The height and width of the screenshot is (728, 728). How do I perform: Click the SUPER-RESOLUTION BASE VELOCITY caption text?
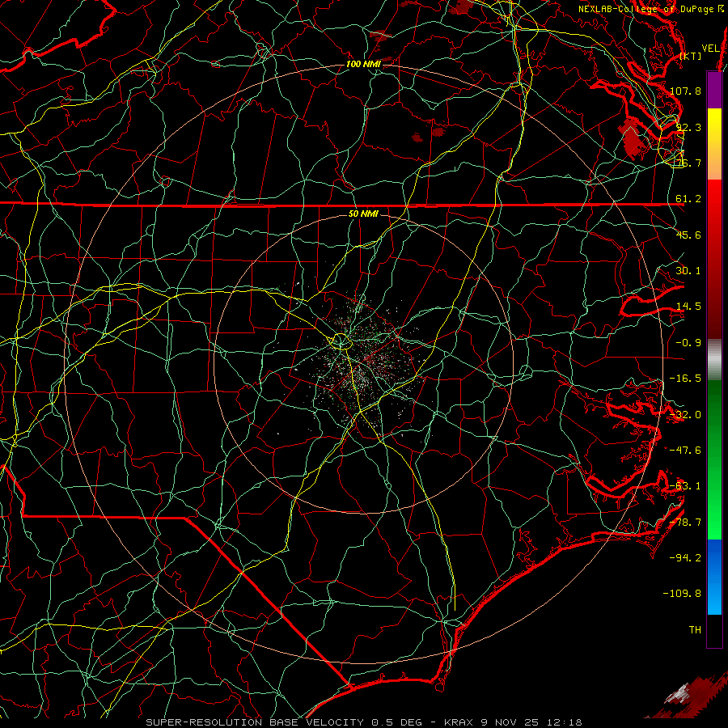(255, 722)
